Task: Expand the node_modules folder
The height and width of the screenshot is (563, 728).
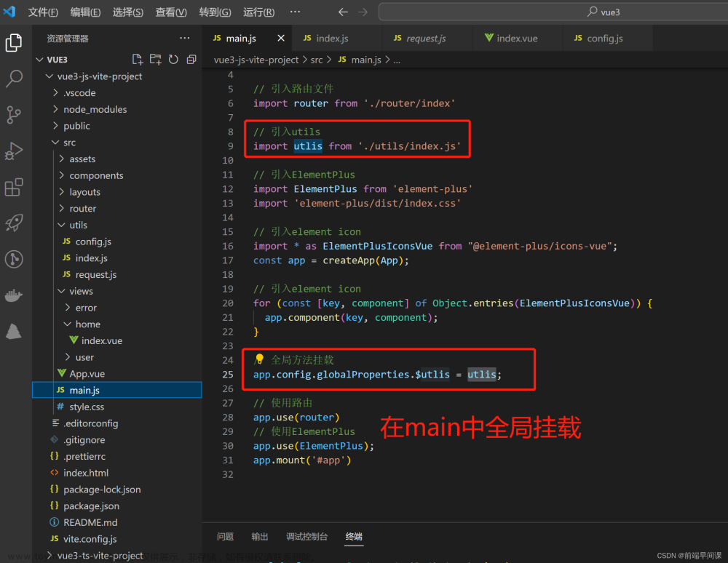Action: (117, 109)
